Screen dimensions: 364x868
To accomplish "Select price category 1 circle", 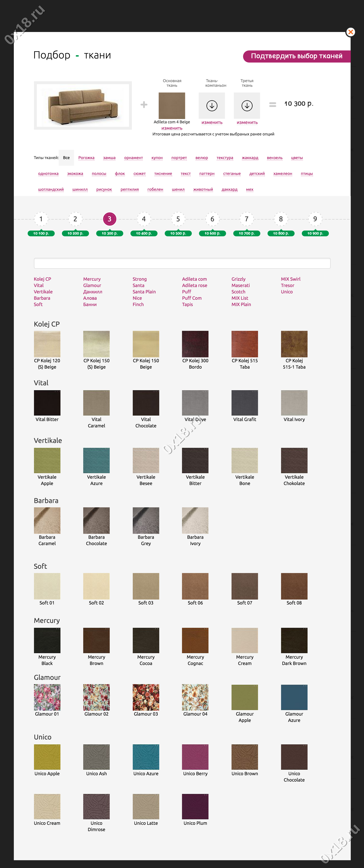I will 41,219.
